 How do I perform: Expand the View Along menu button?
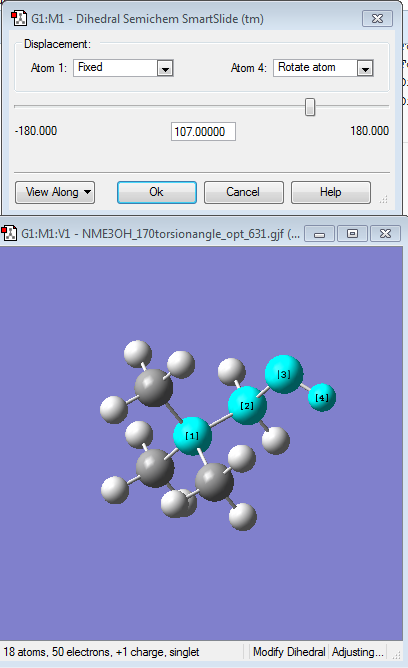coord(55,192)
